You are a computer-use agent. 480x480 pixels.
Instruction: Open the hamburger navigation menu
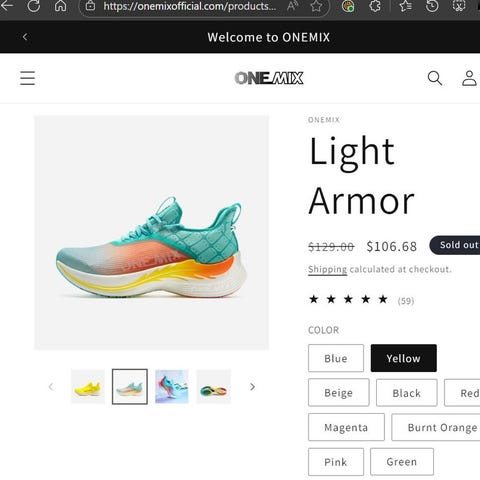pyautogui.click(x=27, y=78)
